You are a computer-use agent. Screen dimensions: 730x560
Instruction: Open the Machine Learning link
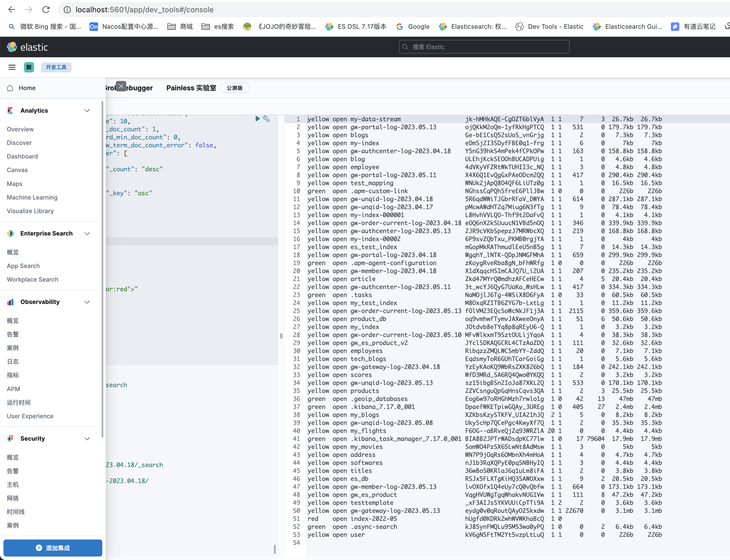32,197
